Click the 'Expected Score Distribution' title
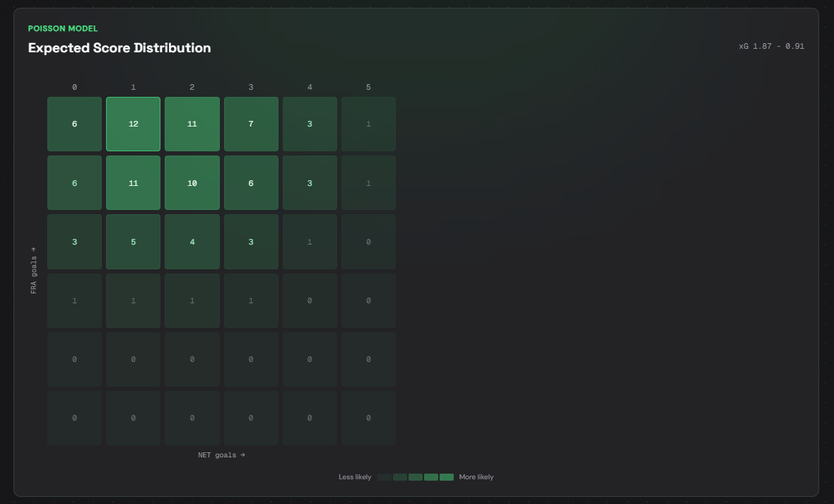834x504 pixels. (x=119, y=48)
